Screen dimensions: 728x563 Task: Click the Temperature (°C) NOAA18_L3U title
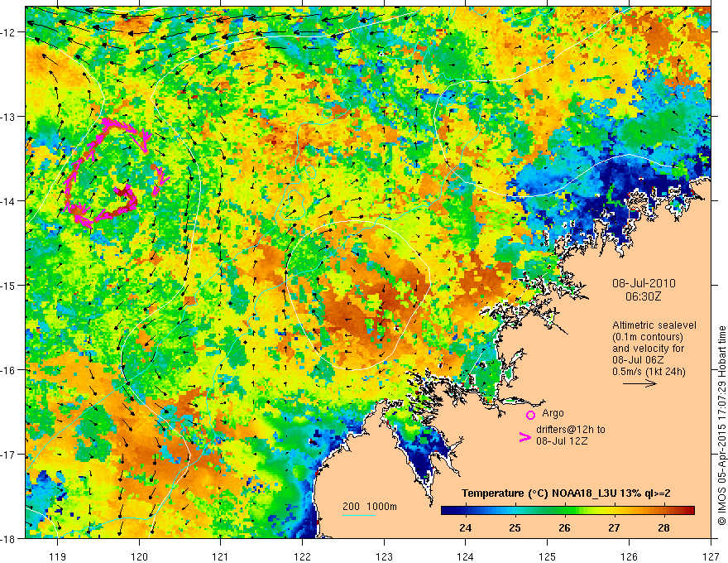(x=566, y=493)
